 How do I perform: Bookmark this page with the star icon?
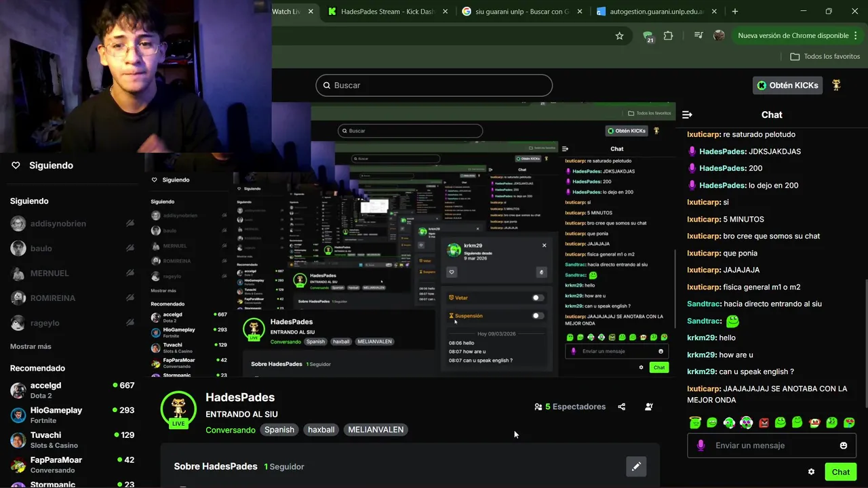pyautogui.click(x=619, y=36)
